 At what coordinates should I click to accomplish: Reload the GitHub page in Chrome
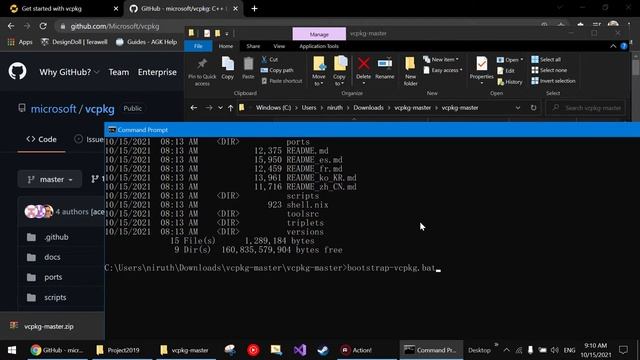(x=43, y=26)
